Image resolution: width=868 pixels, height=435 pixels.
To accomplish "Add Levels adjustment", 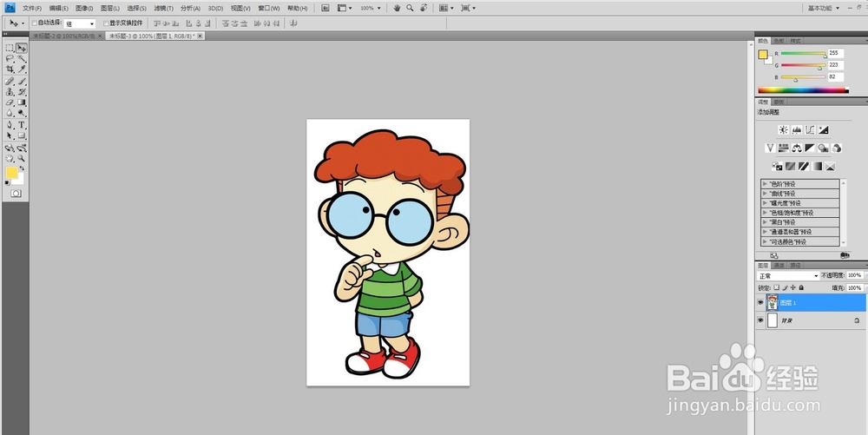I will coord(797,129).
